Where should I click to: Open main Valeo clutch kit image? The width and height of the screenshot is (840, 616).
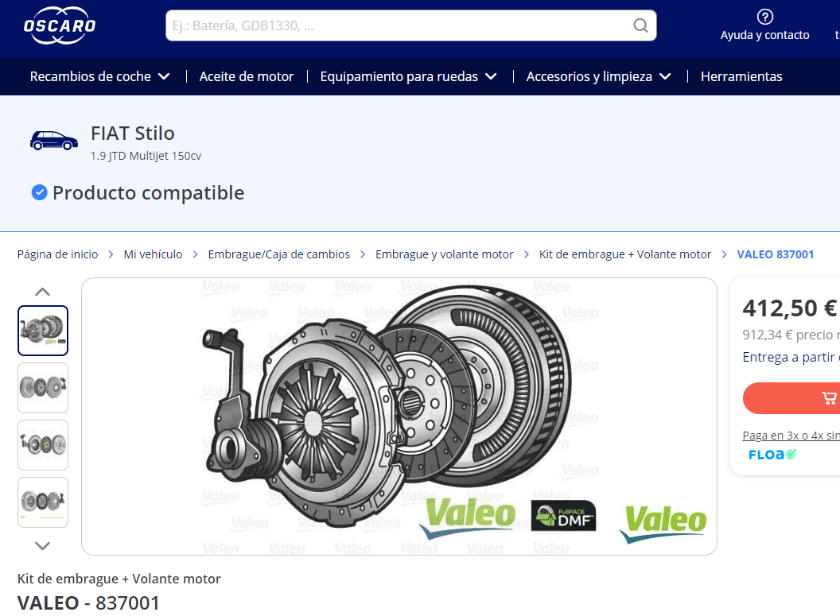click(x=399, y=416)
